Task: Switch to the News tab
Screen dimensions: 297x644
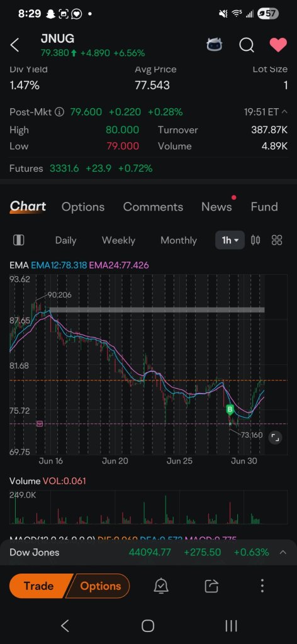Action: point(216,206)
